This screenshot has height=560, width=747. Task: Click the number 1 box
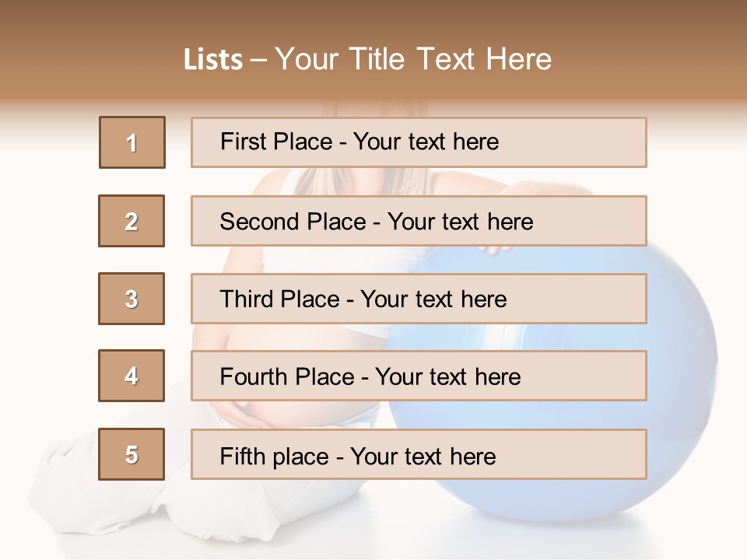point(132,142)
